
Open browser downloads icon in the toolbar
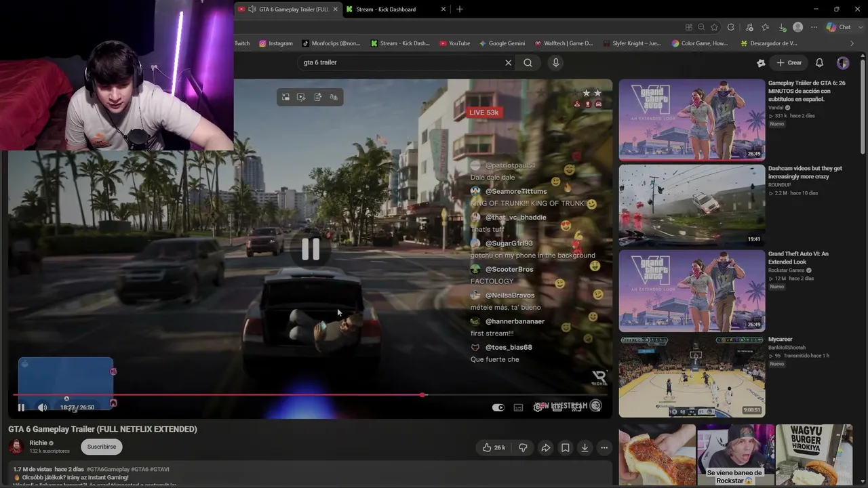pyautogui.click(x=783, y=27)
